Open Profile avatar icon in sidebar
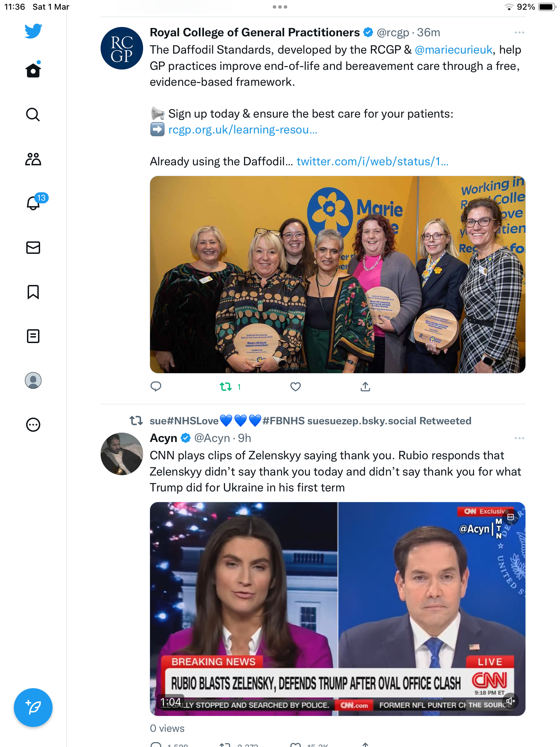 (33, 380)
